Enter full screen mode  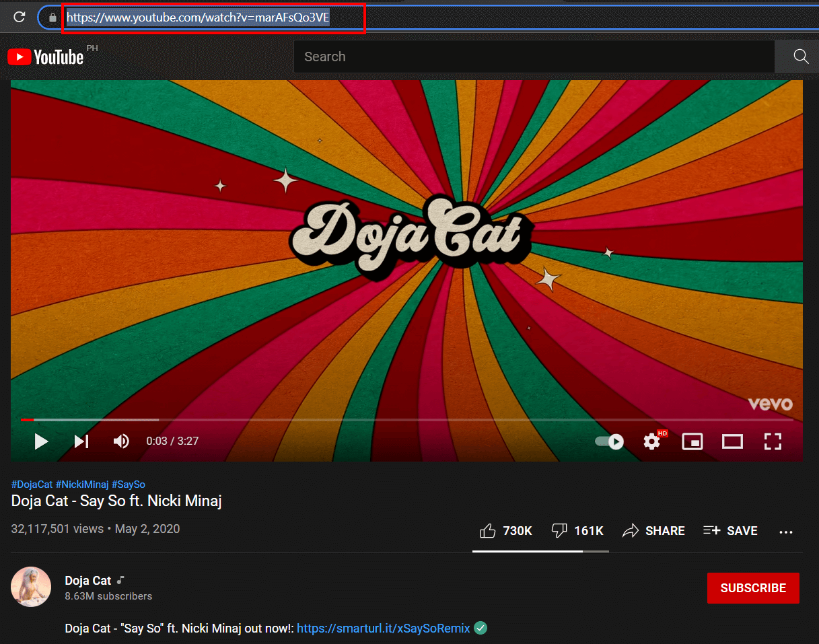pyautogui.click(x=773, y=441)
